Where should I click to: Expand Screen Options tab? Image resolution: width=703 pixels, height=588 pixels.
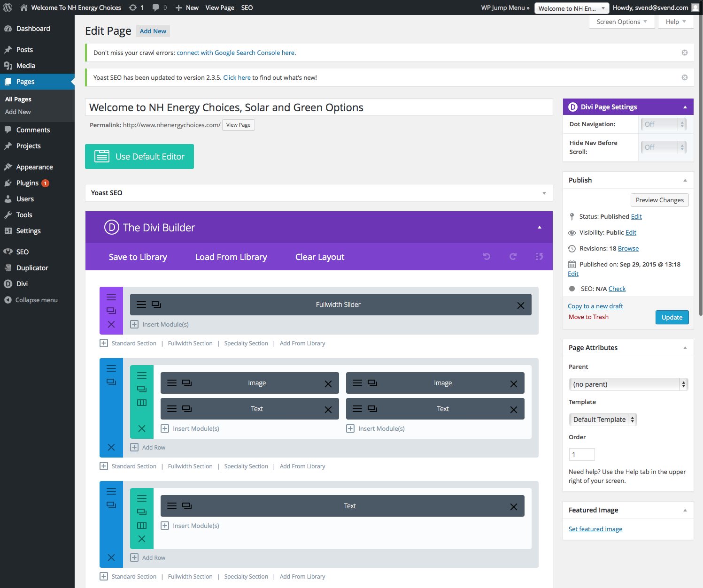point(622,22)
